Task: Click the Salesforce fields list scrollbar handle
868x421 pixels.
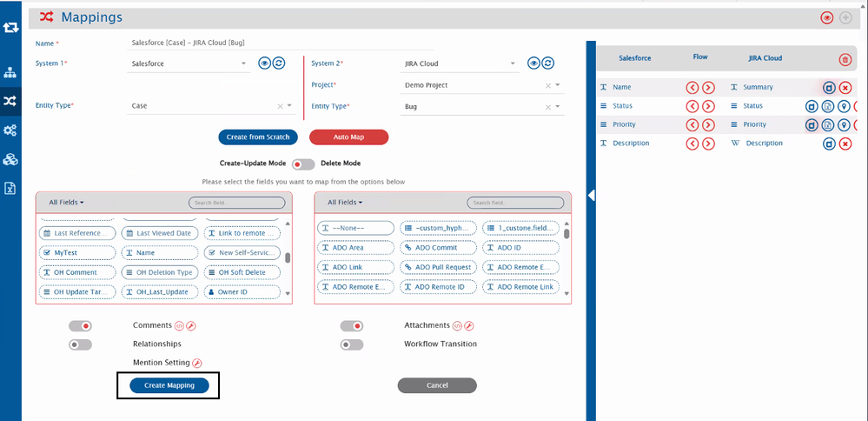Action: coord(288,257)
